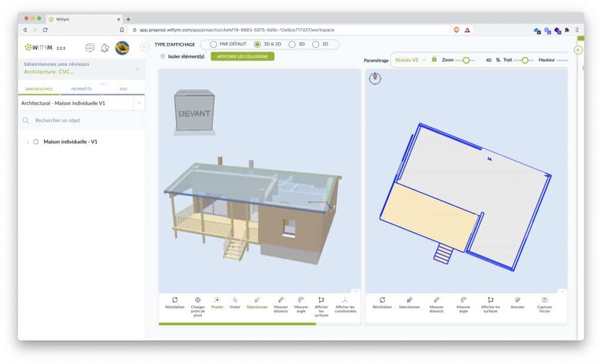Open the DOC tab
Image resolution: width=602 pixels, height=364 pixels.
[x=123, y=89]
